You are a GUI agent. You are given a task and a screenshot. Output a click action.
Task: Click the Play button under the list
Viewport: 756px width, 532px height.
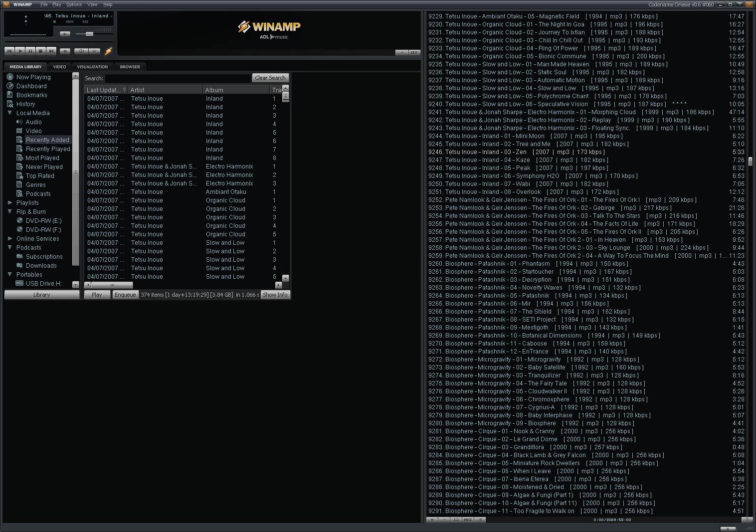click(97, 295)
